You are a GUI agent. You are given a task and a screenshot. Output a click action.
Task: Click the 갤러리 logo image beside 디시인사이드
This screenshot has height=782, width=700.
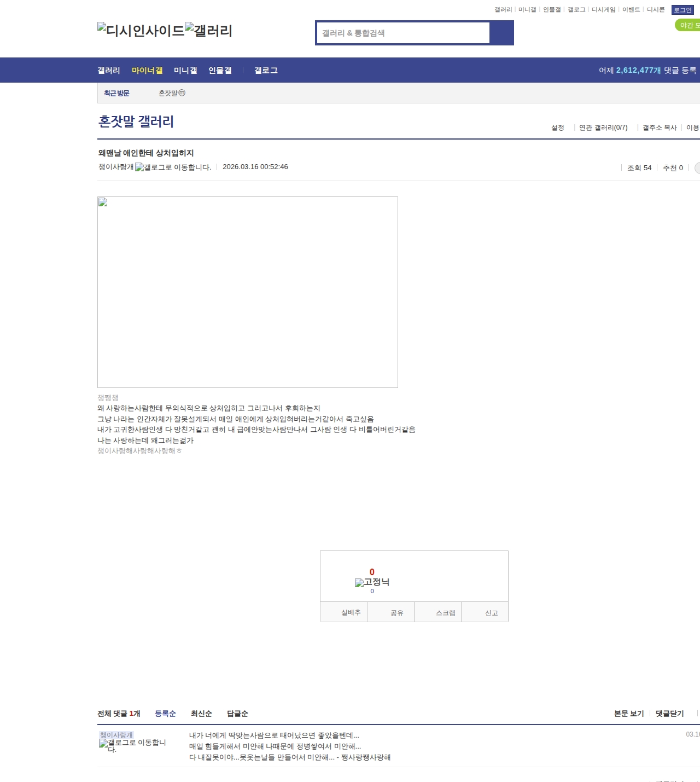[209, 31]
